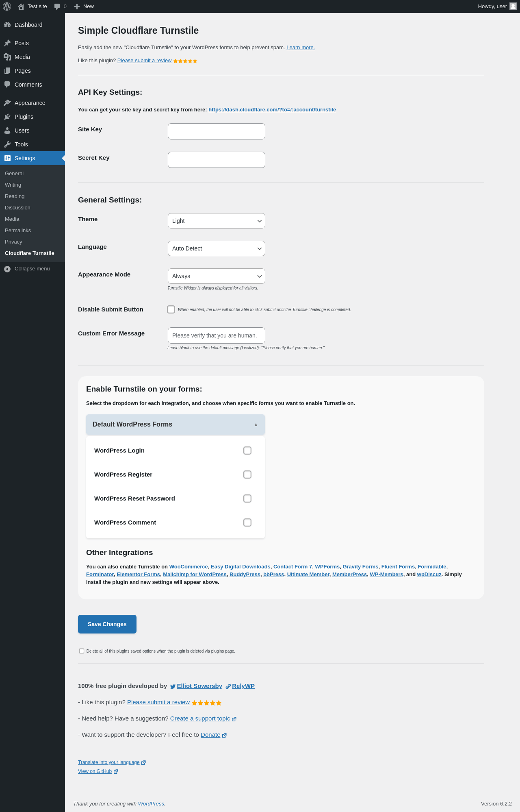The width and height of the screenshot is (520, 812).
Task: Check the WordPress Login checkbox
Action: (x=247, y=451)
